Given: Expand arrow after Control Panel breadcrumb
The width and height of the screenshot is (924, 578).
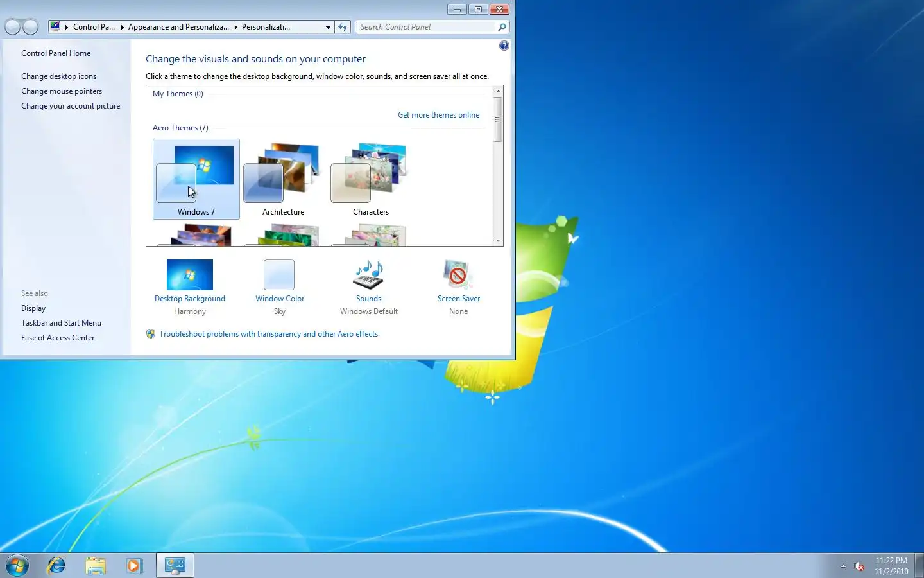Looking at the screenshot, I should [122, 27].
